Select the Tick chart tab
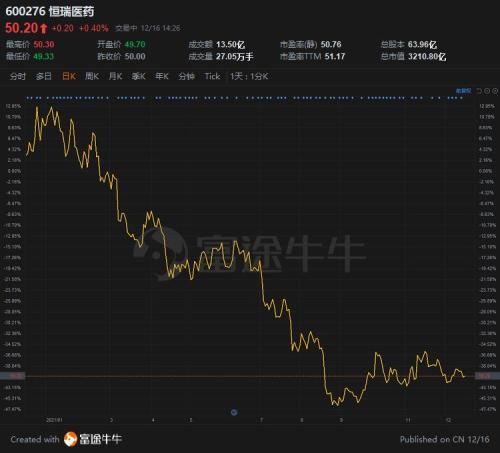This screenshot has width=500, height=453. pos(212,76)
